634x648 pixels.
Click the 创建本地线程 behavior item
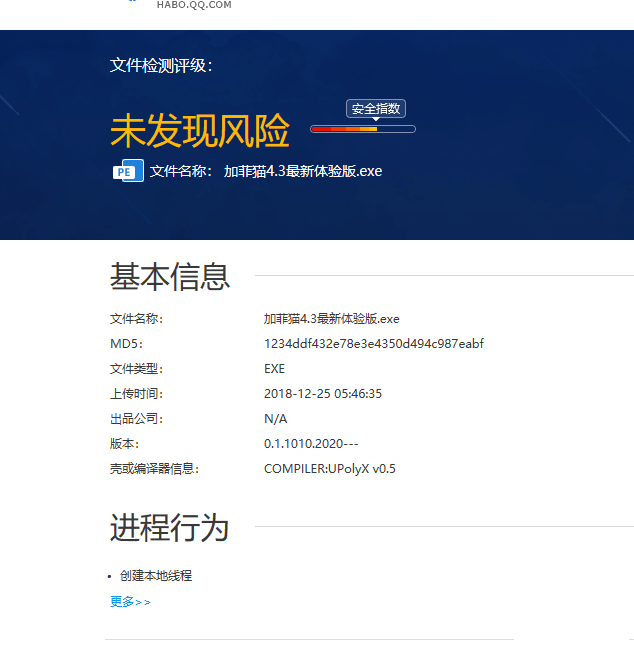tap(155, 576)
